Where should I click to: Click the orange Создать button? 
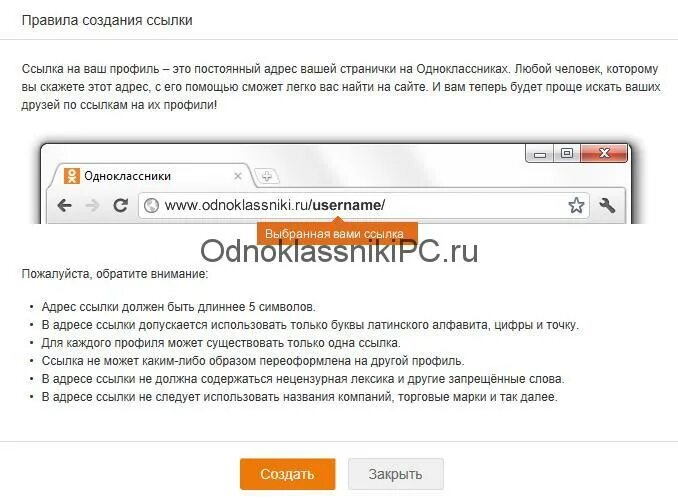(288, 474)
